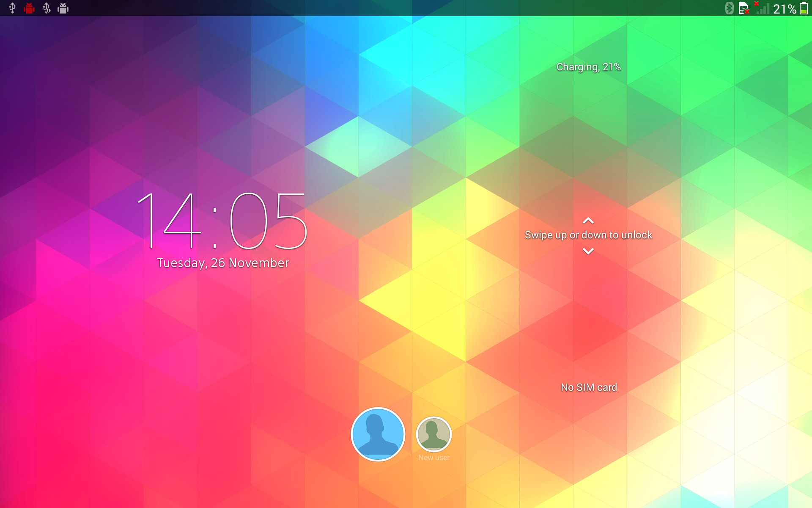Viewport: 812px width, 508px height.
Task: Tap the 'No SIM card' message
Action: [589, 387]
